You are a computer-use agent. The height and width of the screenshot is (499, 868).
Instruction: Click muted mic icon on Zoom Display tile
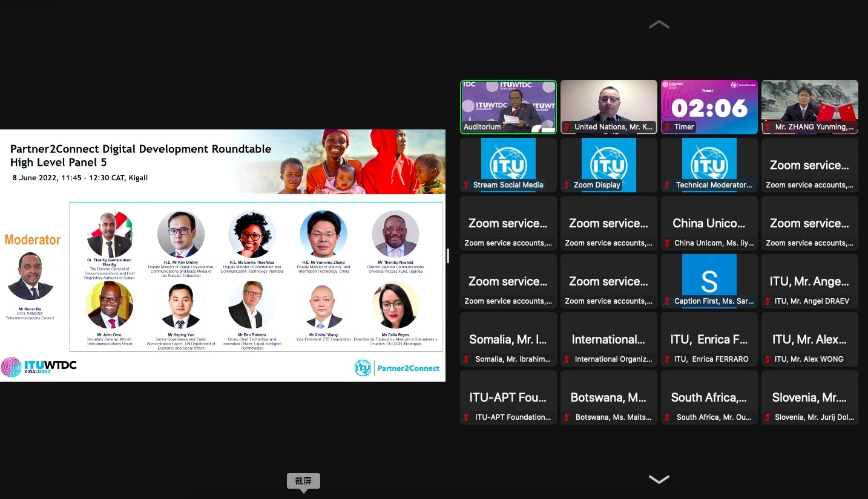coord(567,185)
